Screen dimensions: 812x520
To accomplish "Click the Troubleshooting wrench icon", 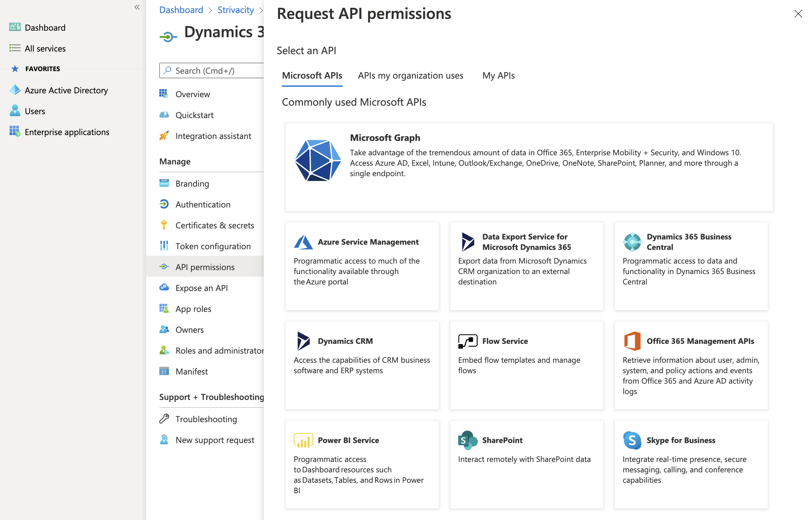I will [x=164, y=419].
